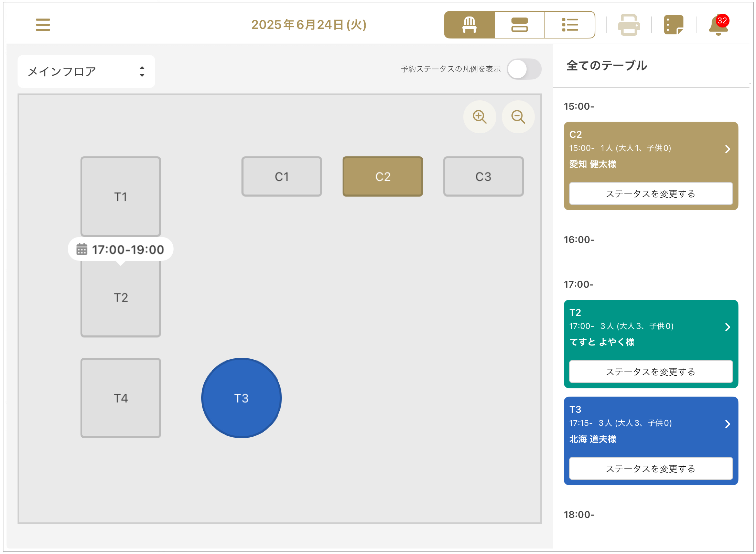Zoom out on the floor map
Viewport: 756px width, 554px height.
coord(518,117)
